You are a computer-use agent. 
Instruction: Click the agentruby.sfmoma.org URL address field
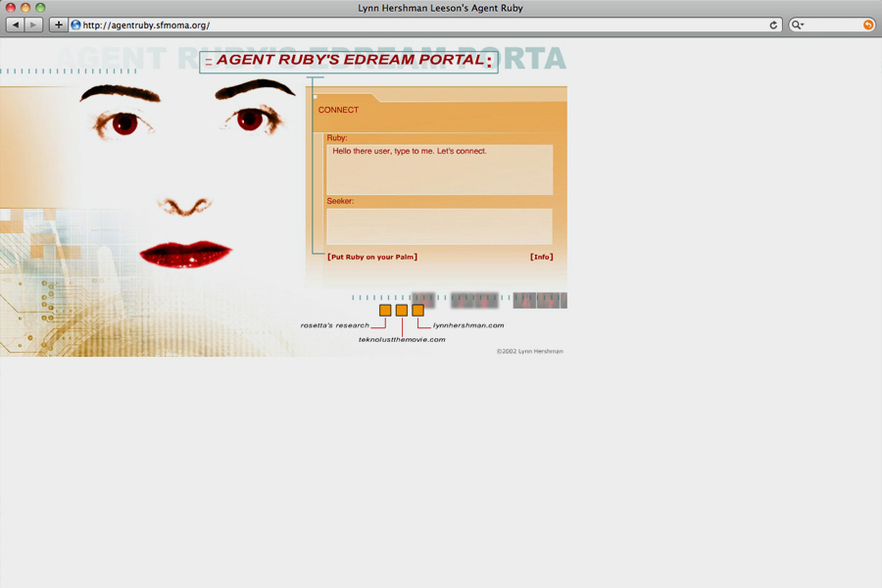point(421,24)
